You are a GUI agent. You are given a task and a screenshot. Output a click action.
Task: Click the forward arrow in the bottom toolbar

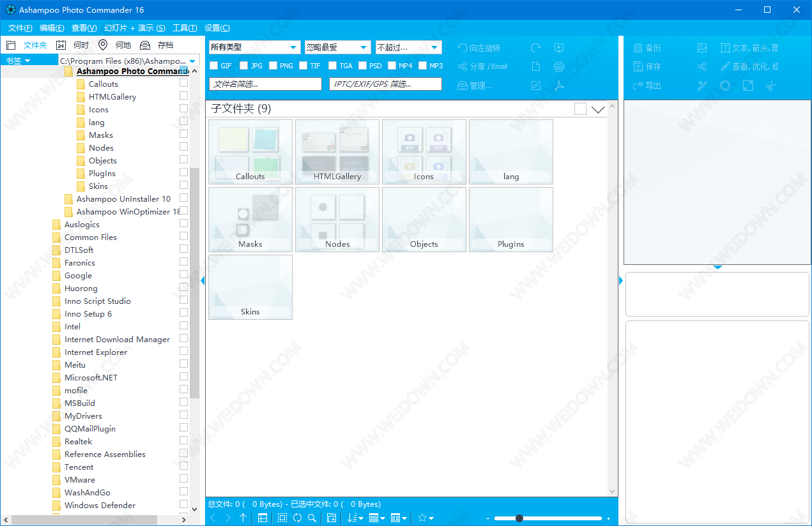click(x=228, y=518)
